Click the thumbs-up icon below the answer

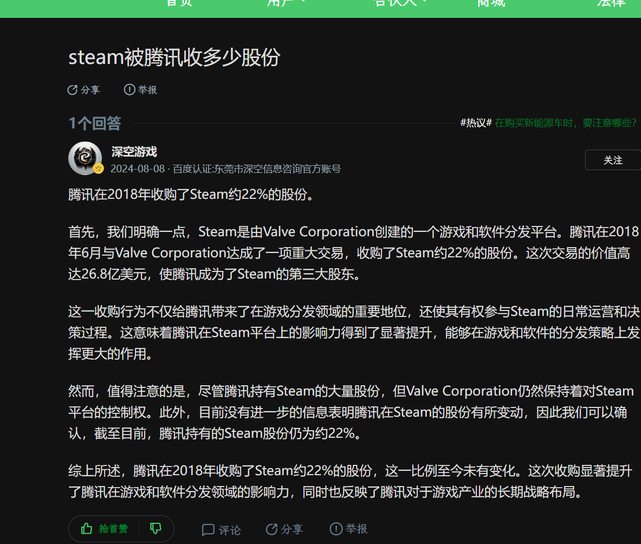[87, 528]
